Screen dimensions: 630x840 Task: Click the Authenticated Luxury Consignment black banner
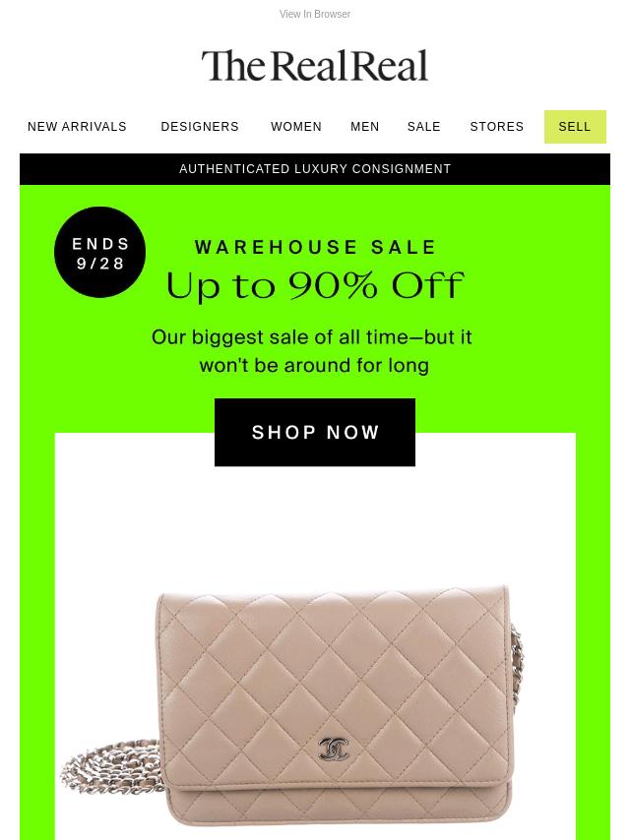pos(315,169)
